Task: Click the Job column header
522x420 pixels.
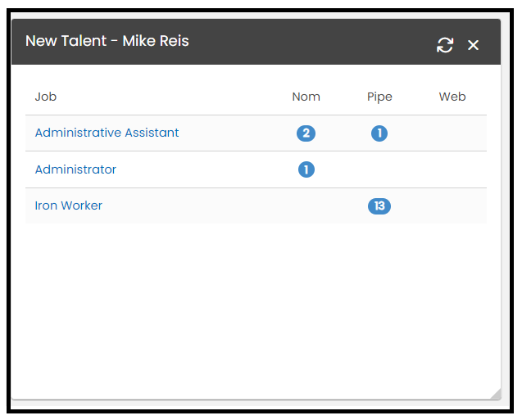Action: point(46,97)
